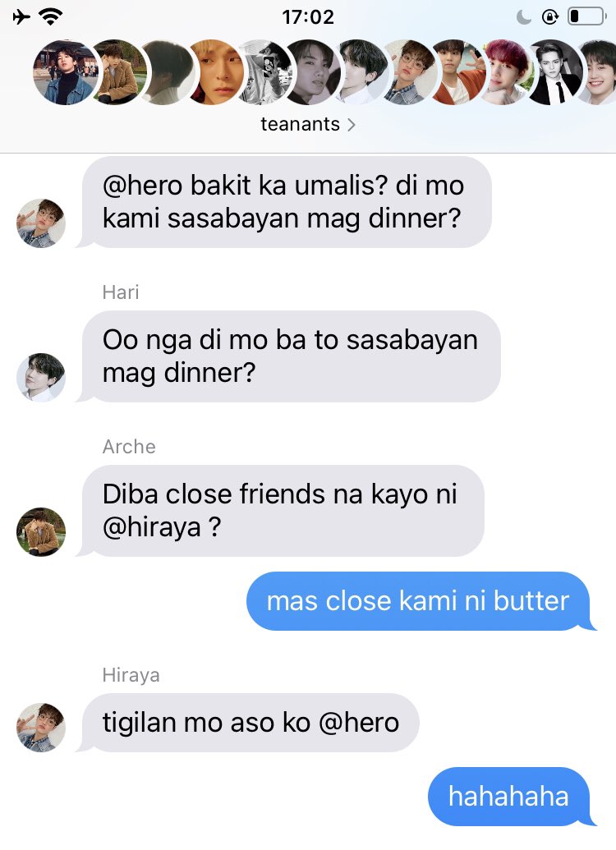
Task: Open red-haired member avatar in header
Action: coord(505,72)
